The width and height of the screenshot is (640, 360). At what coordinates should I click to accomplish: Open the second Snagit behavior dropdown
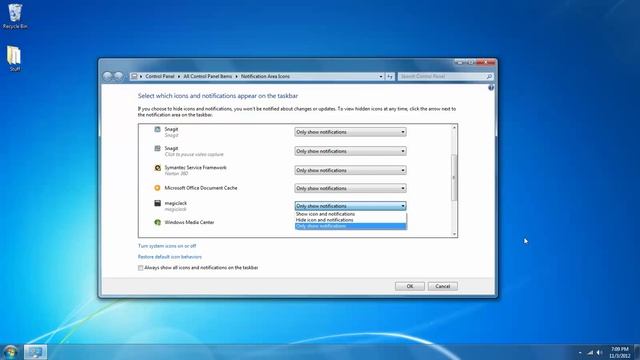pyautogui.click(x=350, y=151)
